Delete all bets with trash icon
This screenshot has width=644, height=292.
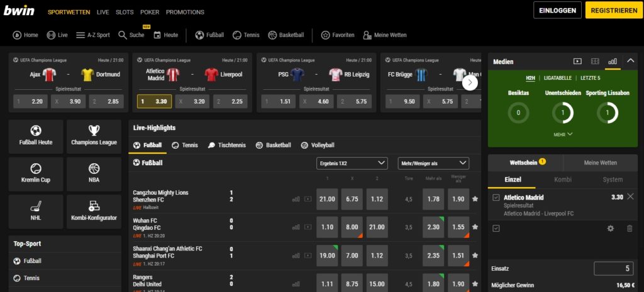click(630, 229)
